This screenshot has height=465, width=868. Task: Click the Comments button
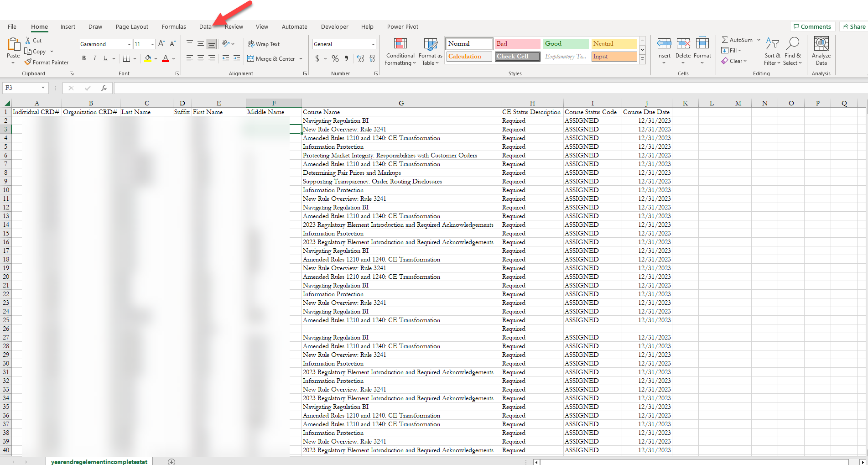click(x=812, y=27)
